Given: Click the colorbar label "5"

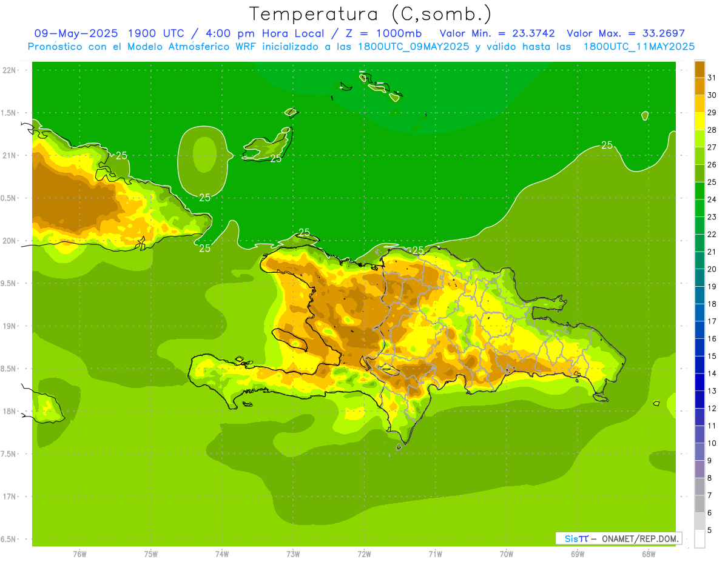Looking at the screenshot, I should tap(709, 530).
